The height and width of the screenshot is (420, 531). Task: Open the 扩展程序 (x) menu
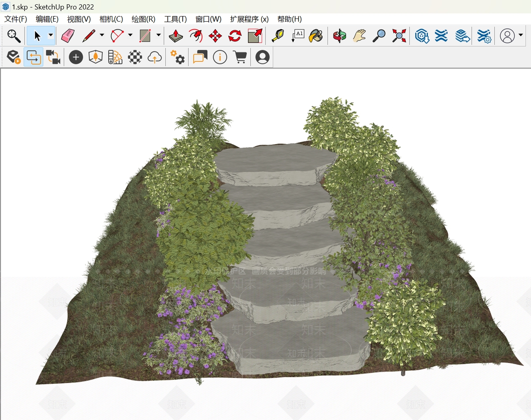(x=249, y=19)
